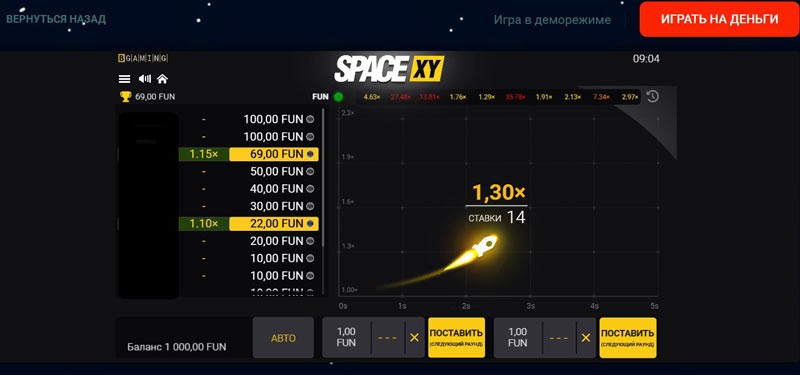This screenshot has height=375, width=800.
Task: Click the 1.10× cashout multiplier
Action: coord(204,223)
